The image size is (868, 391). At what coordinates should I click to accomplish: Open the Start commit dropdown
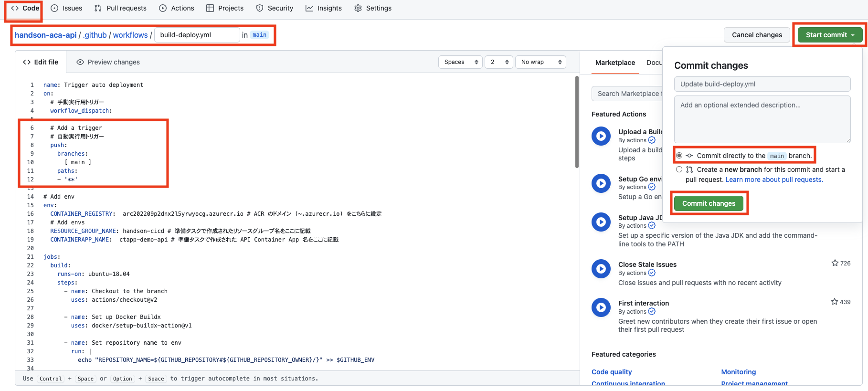click(x=830, y=35)
